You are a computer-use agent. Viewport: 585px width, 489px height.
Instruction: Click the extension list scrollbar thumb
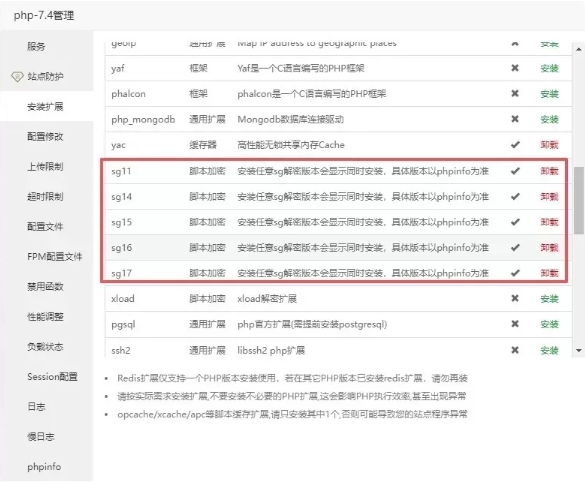click(x=579, y=201)
